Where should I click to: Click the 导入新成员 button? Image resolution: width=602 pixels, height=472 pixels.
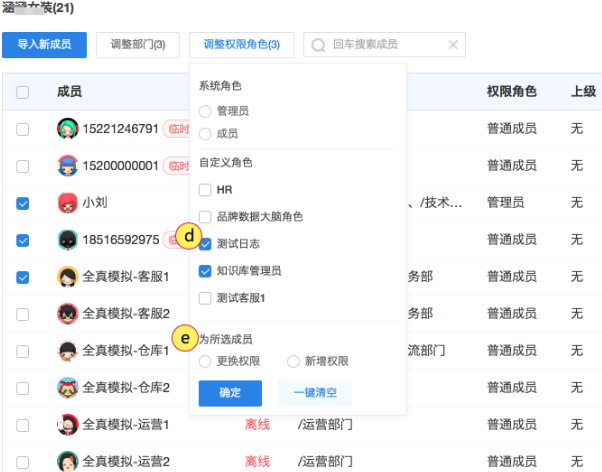point(44,45)
